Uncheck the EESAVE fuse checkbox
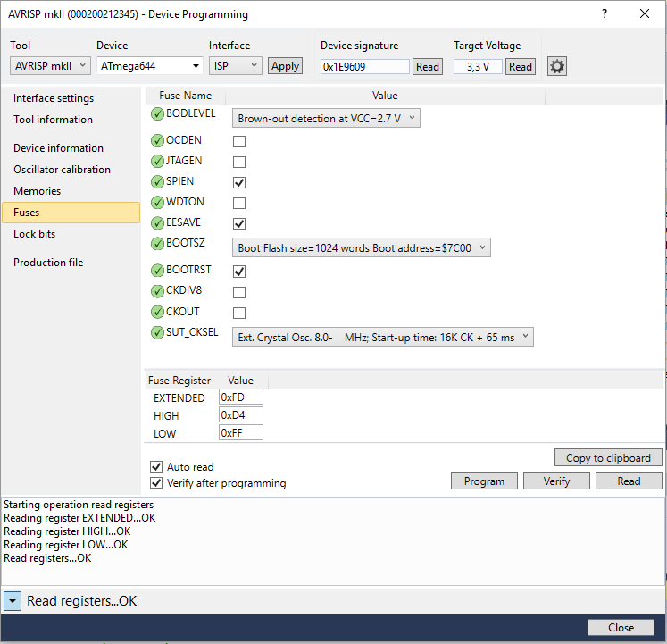 coord(239,223)
